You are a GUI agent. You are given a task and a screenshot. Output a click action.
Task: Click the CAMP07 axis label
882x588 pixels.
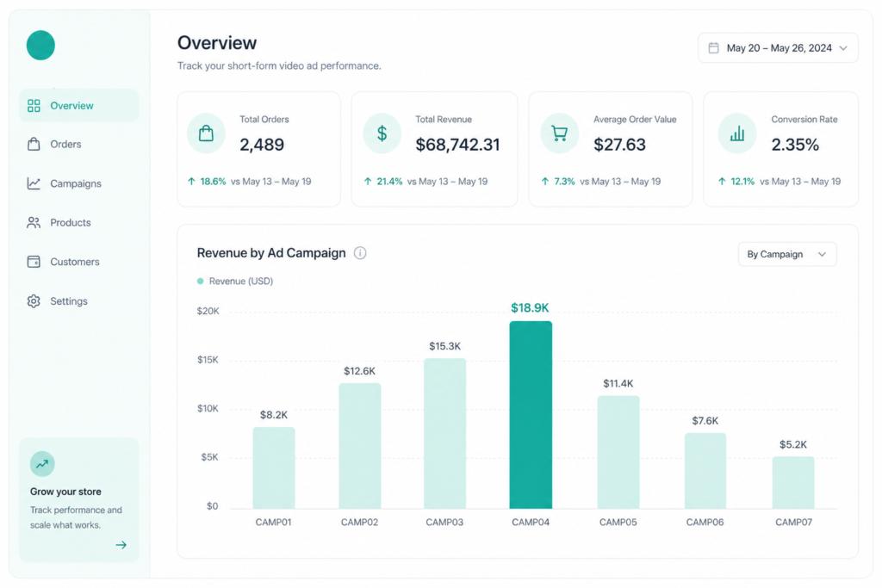pos(793,523)
